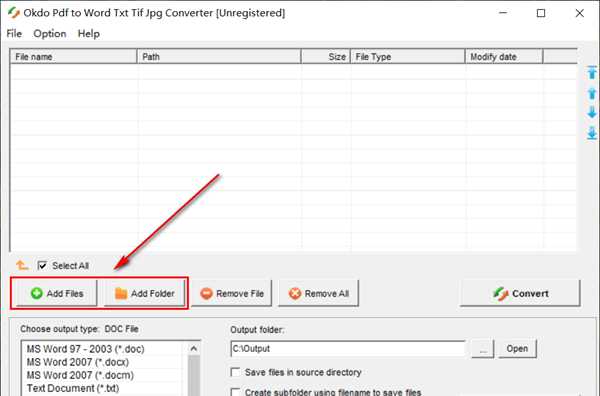
Task: Minimize the converter window
Action: pyautogui.click(x=503, y=13)
